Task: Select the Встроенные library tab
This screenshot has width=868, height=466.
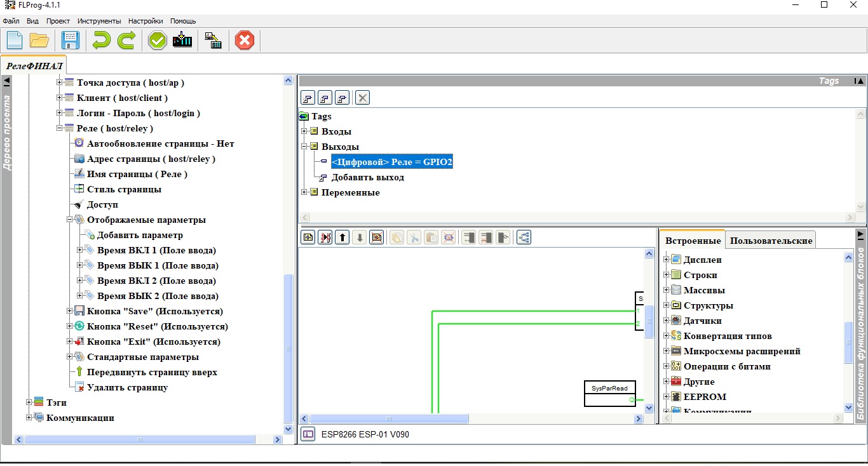Action: [x=693, y=241]
